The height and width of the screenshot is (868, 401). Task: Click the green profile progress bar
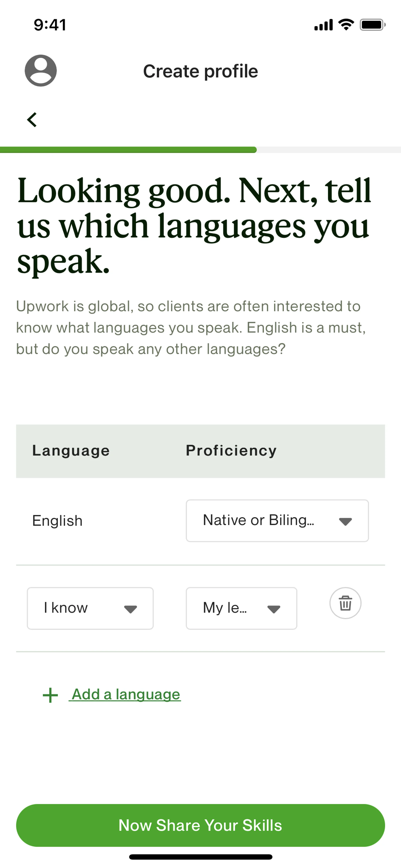point(128,150)
